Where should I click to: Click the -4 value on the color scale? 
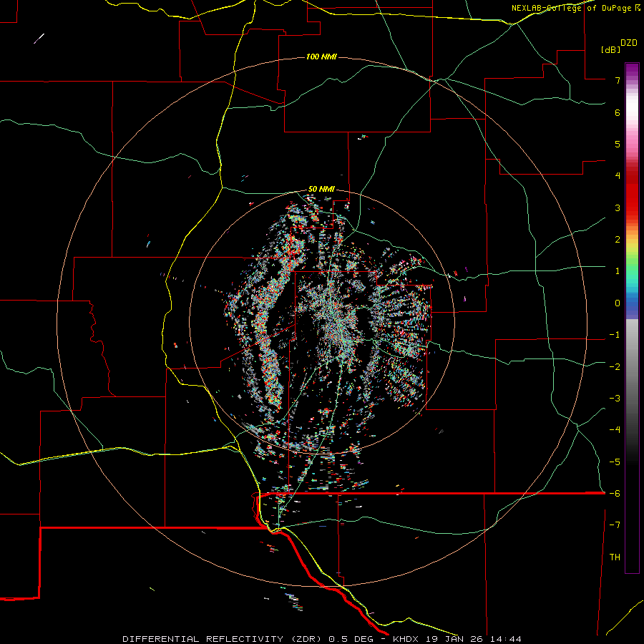pyautogui.click(x=615, y=430)
